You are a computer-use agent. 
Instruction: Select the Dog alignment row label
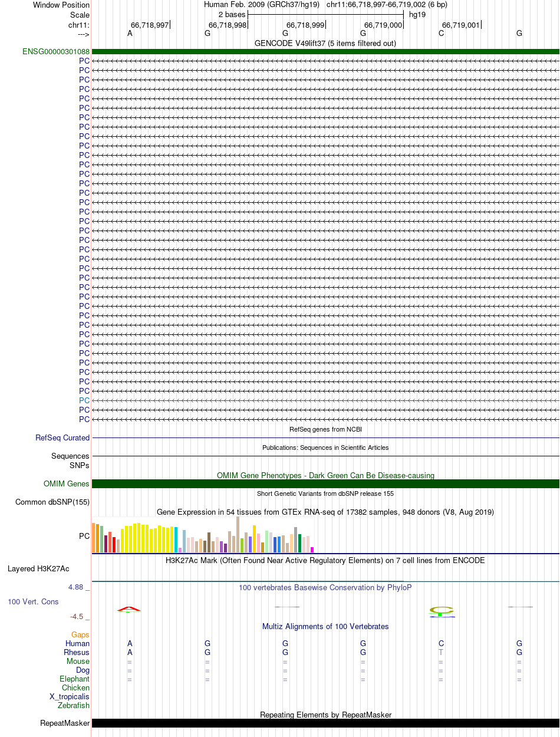click(83, 670)
